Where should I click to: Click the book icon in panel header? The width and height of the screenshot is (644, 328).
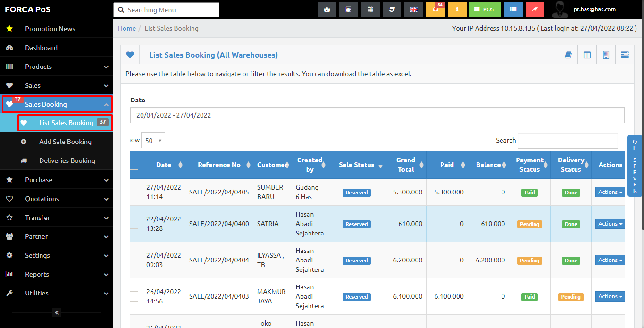(568, 55)
